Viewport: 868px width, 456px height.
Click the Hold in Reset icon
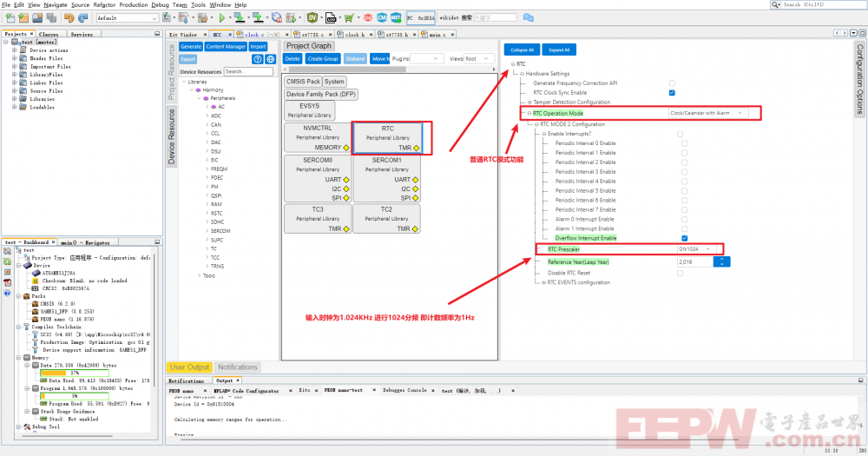pyautogui.click(x=276, y=17)
